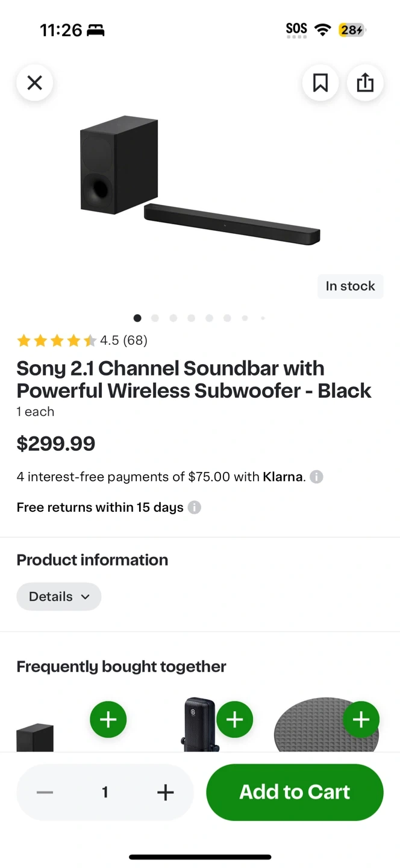Tap Add to Cart button
The height and width of the screenshot is (868, 400).
point(295,792)
